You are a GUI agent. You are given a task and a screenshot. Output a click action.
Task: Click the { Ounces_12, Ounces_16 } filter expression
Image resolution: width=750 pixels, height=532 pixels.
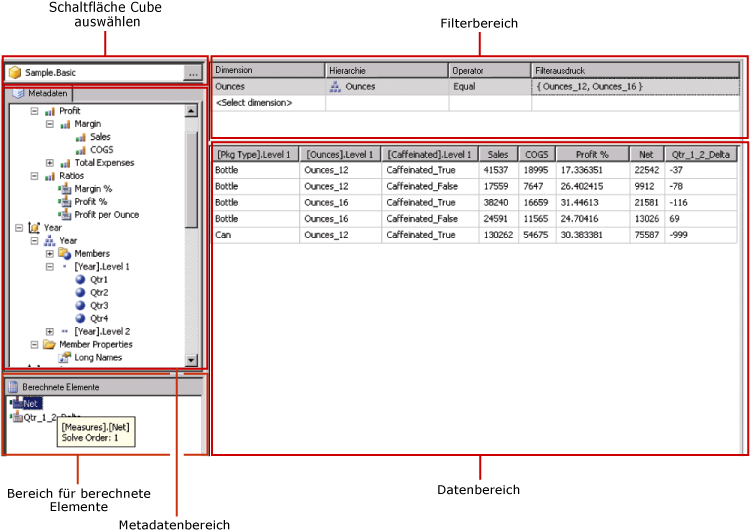pyautogui.click(x=636, y=87)
